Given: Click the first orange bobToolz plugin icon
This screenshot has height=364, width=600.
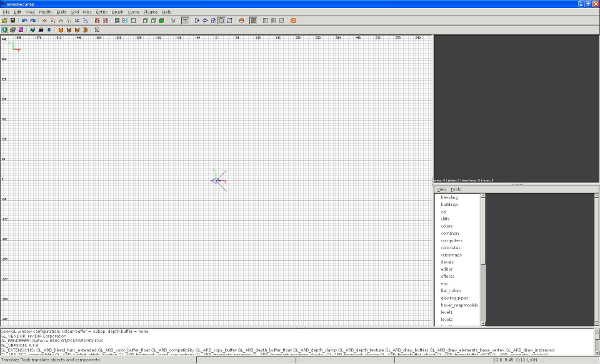Looking at the screenshot, I should 61,30.
